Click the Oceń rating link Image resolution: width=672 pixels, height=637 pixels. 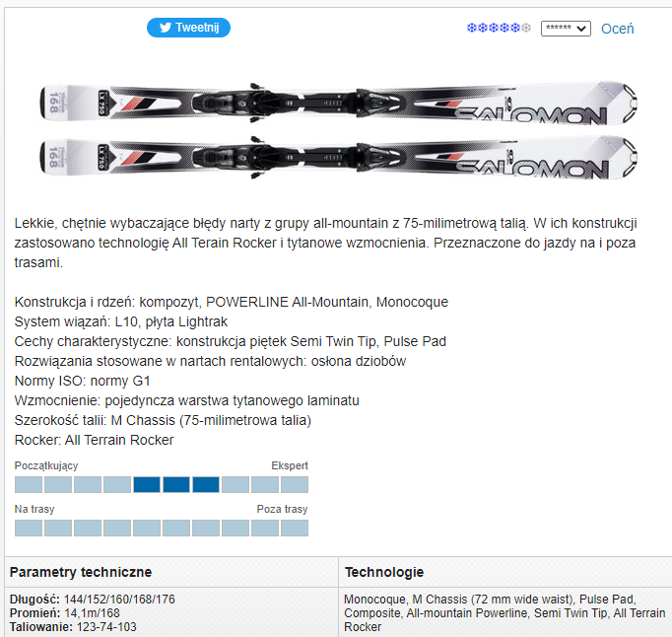(617, 29)
